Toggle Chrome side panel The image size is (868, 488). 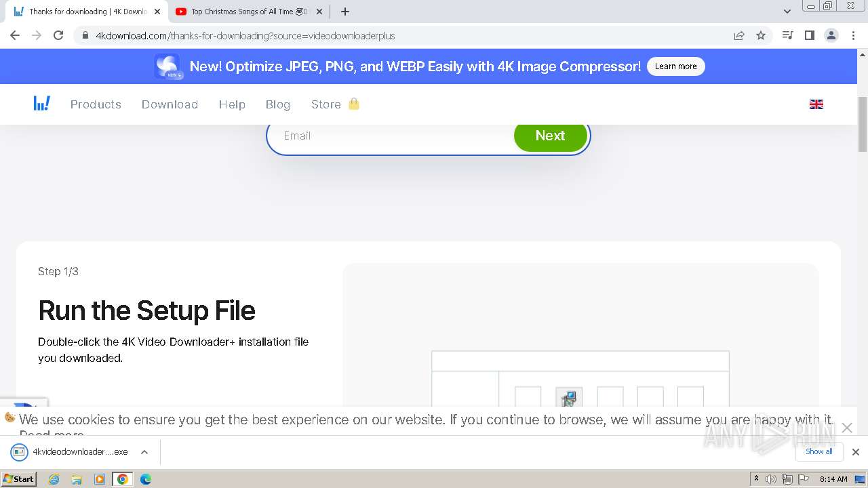(x=809, y=35)
